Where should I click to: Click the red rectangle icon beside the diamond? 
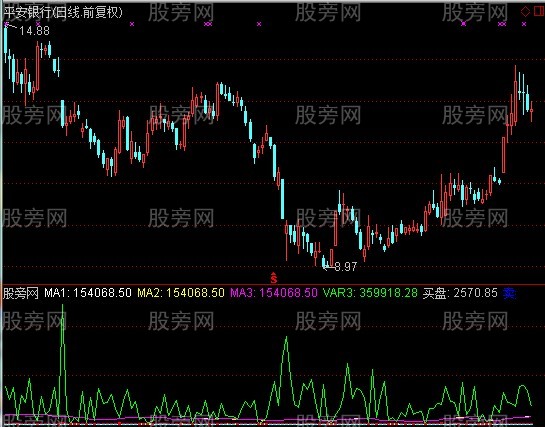[538, 11]
